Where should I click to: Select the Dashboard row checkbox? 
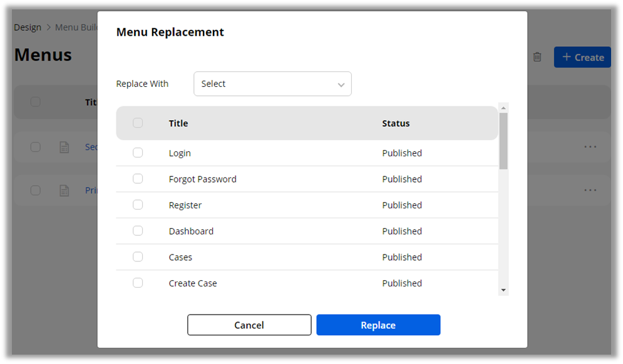pyautogui.click(x=138, y=231)
